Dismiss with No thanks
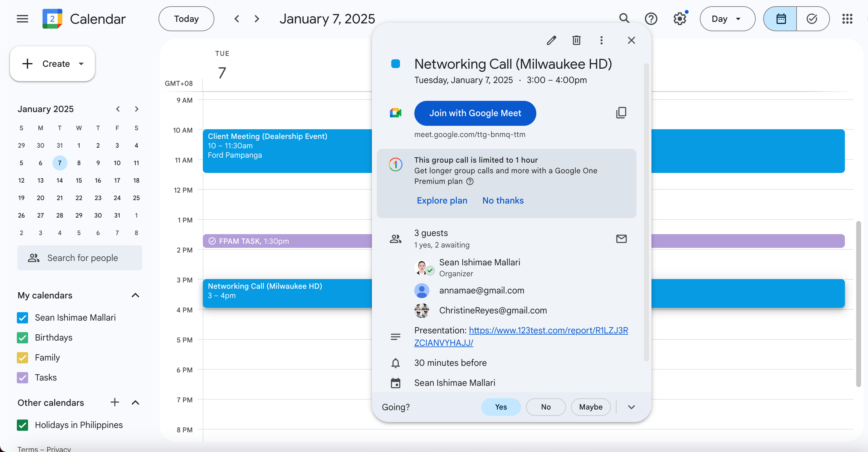868x452 pixels. [x=503, y=200]
